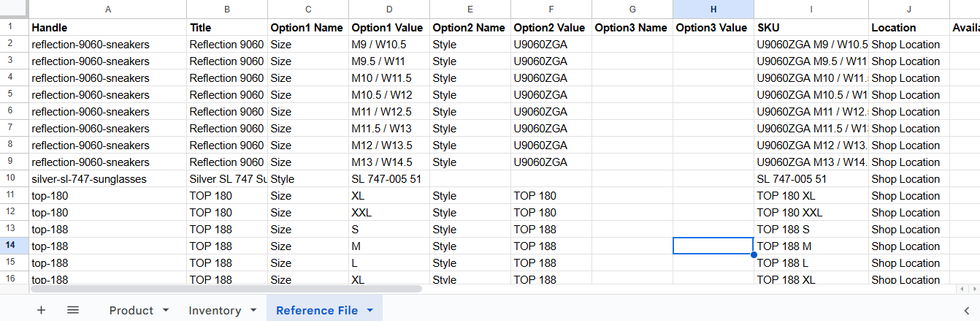Click the cell containing TOP 188 M
Image resolution: width=980 pixels, height=321 pixels.
[x=811, y=246]
